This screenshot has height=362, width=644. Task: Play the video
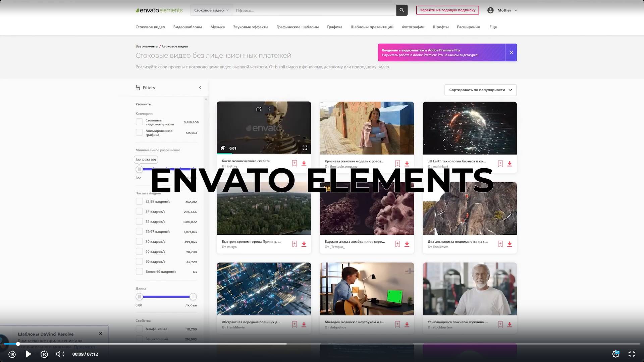[29, 354]
